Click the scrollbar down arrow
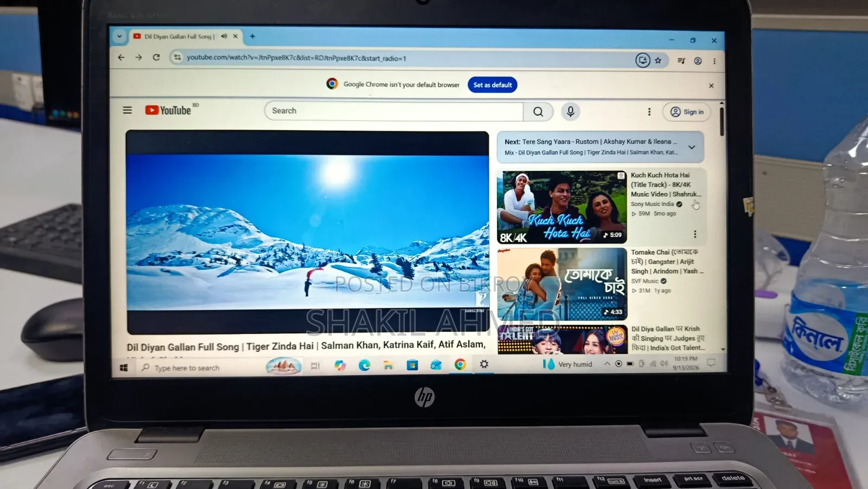This screenshot has height=489, width=868. tap(723, 350)
